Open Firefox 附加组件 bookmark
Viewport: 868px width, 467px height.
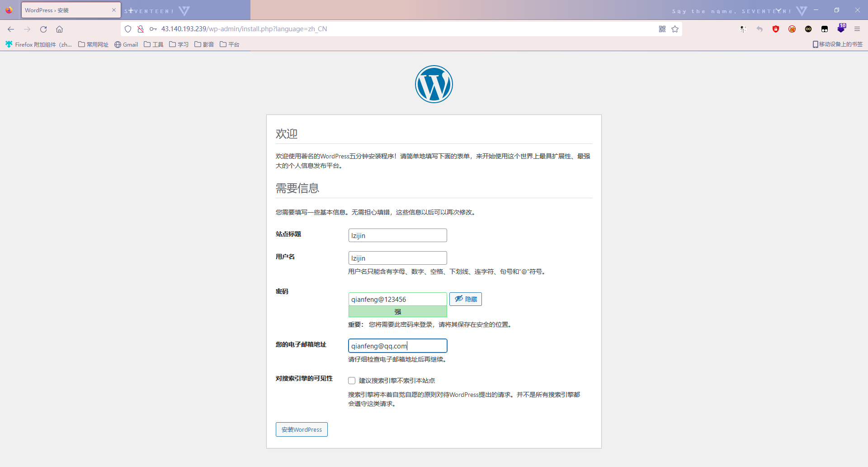(39, 44)
